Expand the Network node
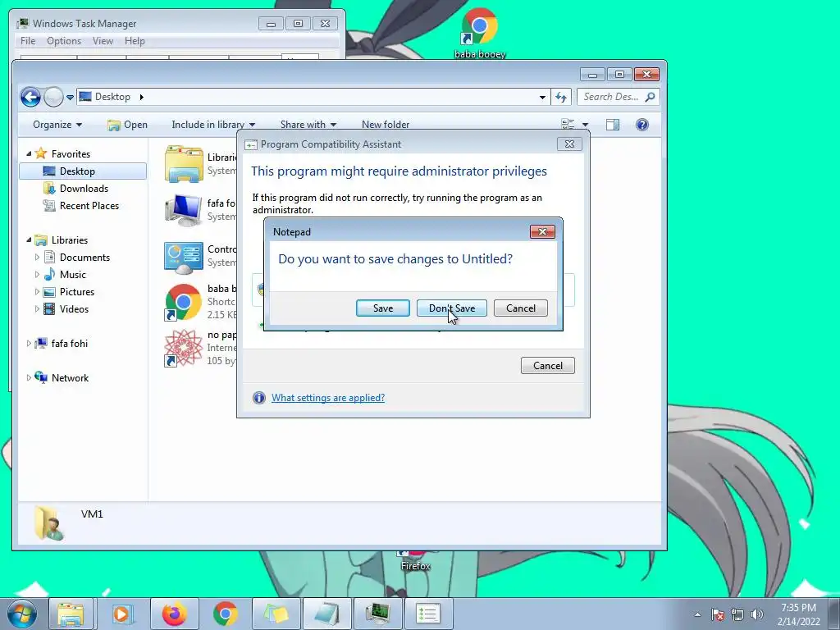Screen dimensions: 840x630 (x=29, y=377)
